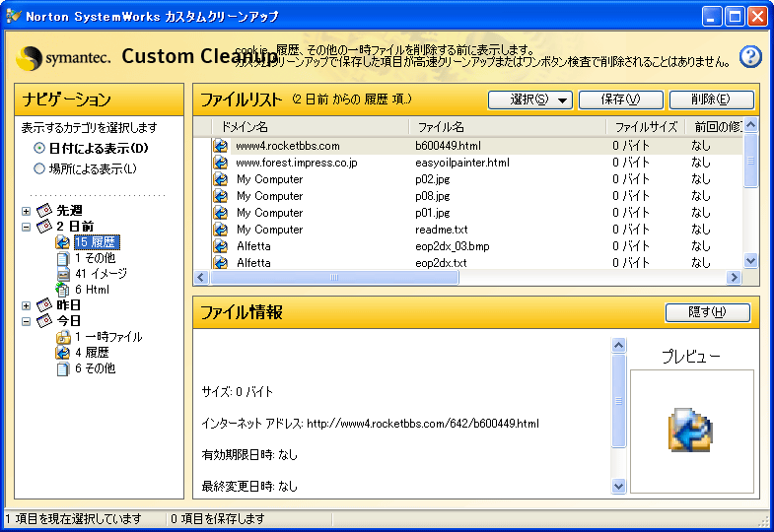The width and height of the screenshot is (774, 532).
Task: Sort by ドメイン名 column header
Action: (311, 127)
